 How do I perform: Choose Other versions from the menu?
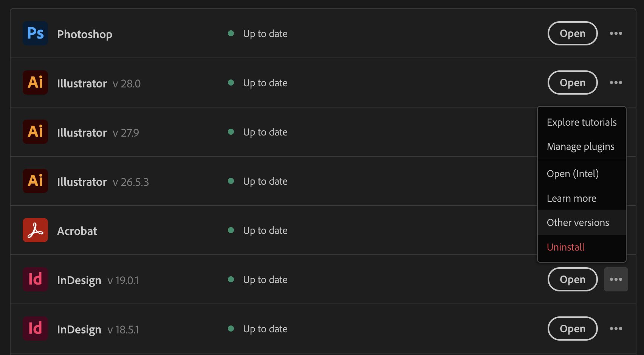[x=578, y=223]
